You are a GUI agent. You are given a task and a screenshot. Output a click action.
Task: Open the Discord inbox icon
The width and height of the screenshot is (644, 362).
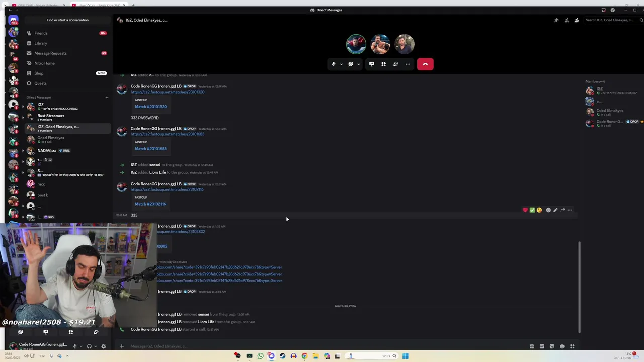pos(604,10)
